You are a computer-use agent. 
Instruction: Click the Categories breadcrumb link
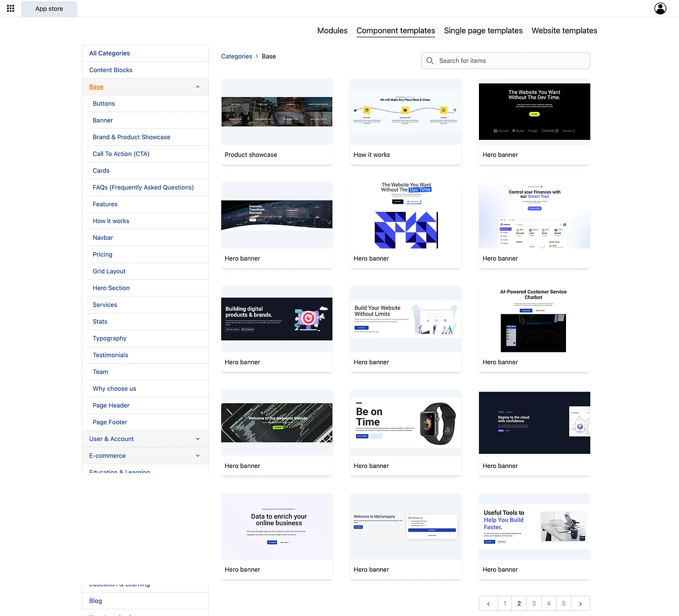(236, 56)
